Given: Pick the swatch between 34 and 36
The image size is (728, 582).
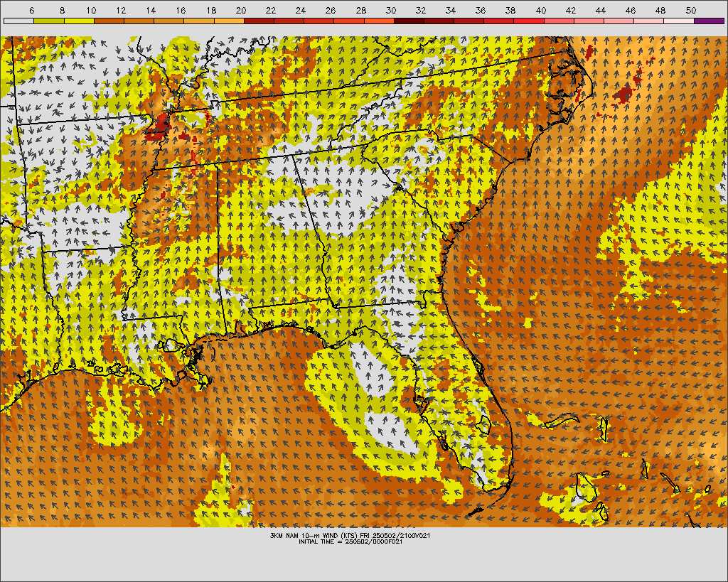Looking at the screenshot, I should (469, 21).
